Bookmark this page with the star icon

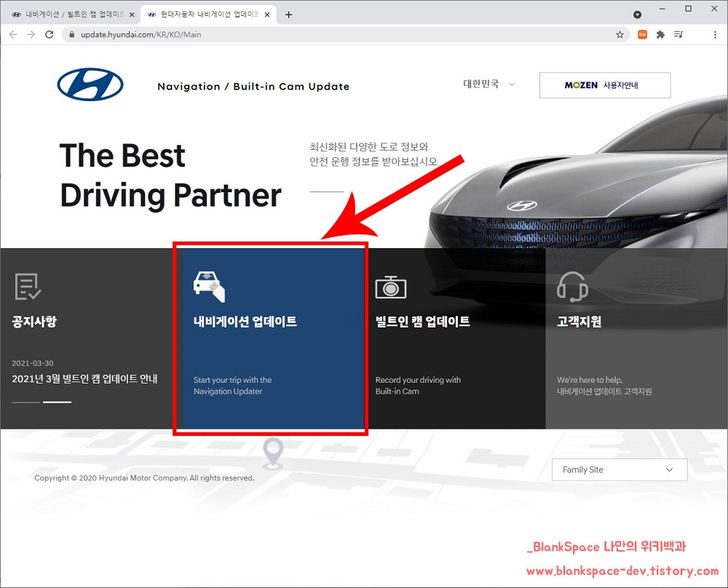tap(620, 34)
